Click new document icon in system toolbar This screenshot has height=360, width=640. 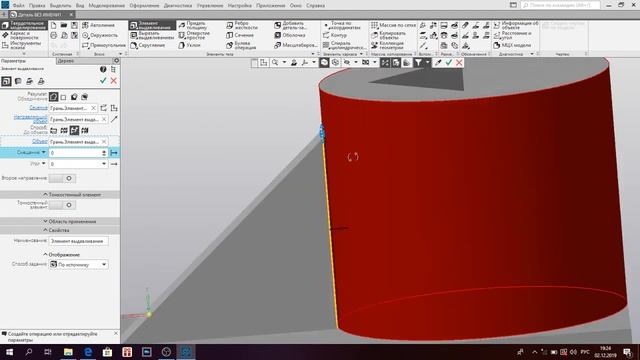53,25
